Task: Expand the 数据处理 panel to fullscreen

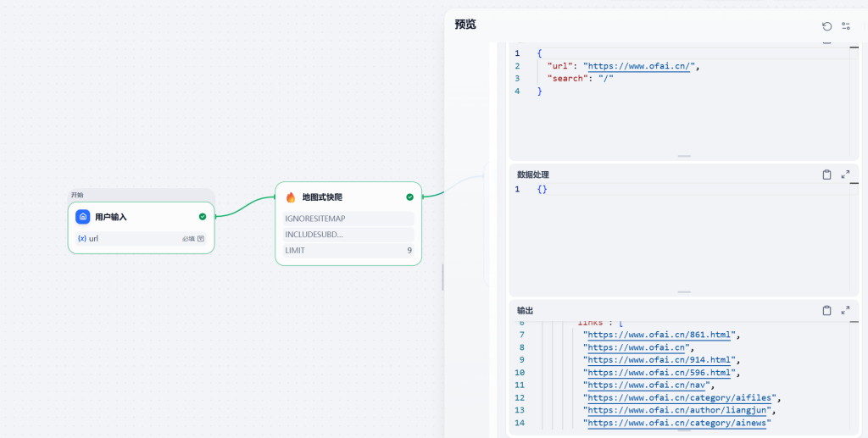Action: (845, 175)
